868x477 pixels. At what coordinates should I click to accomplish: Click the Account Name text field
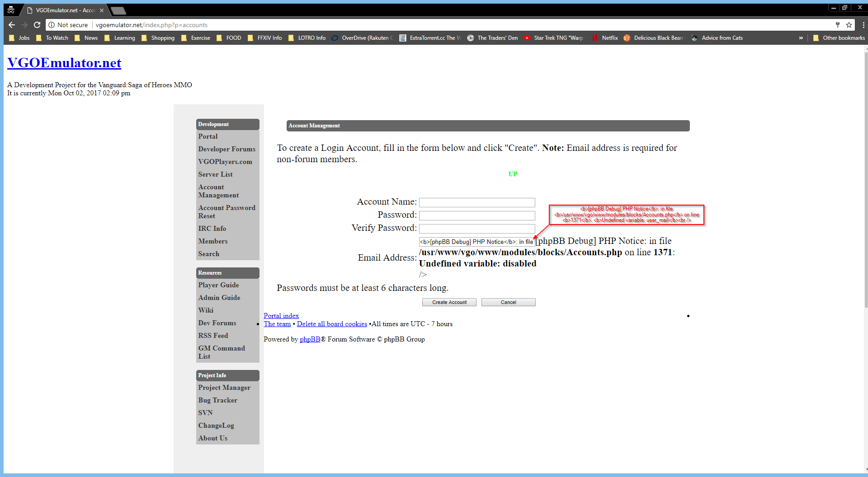[x=477, y=202]
